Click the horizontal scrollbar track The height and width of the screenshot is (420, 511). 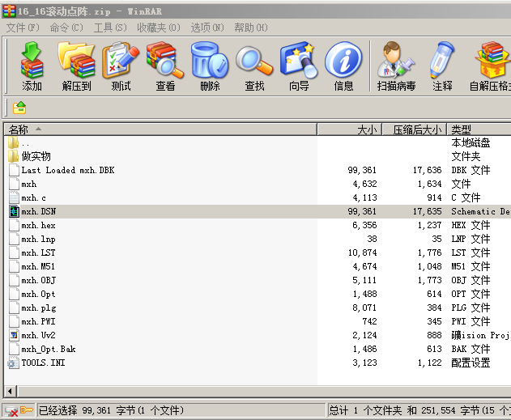pyautogui.click(x=264, y=392)
